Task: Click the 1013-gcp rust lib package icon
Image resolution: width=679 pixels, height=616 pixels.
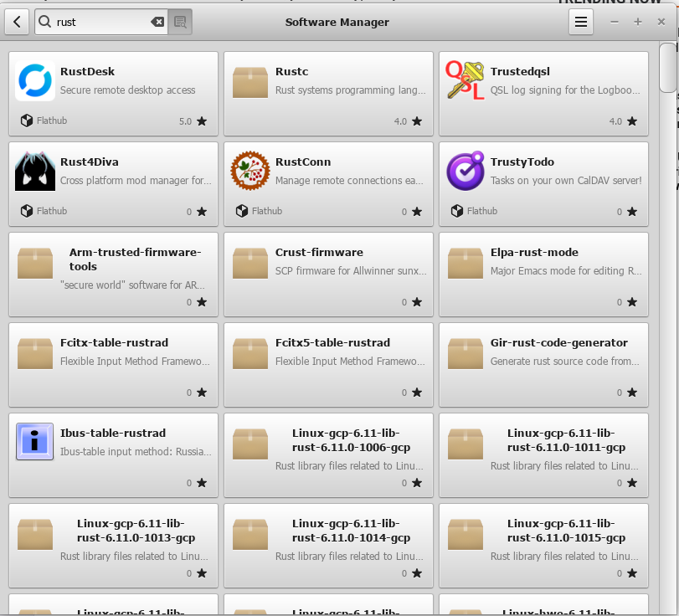Action: [35, 534]
